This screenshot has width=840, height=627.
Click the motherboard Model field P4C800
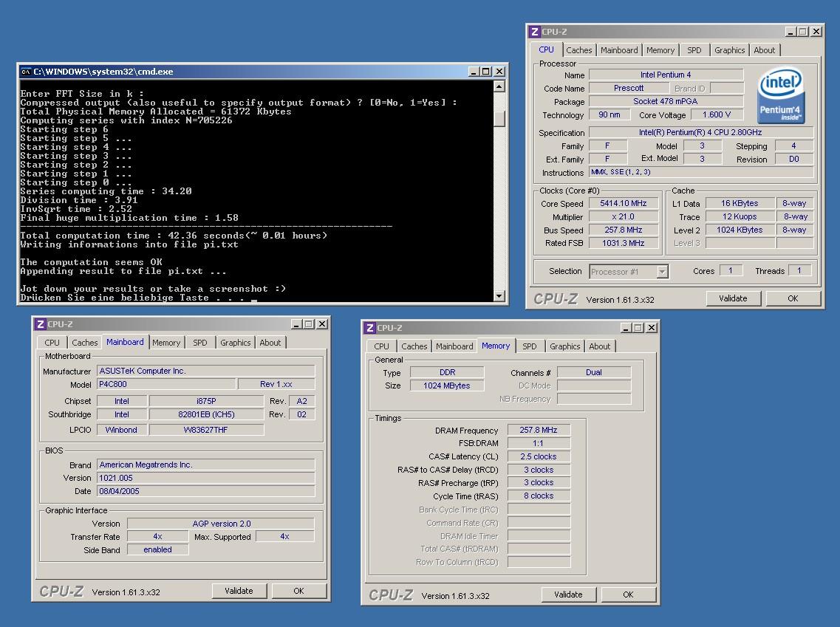point(166,384)
